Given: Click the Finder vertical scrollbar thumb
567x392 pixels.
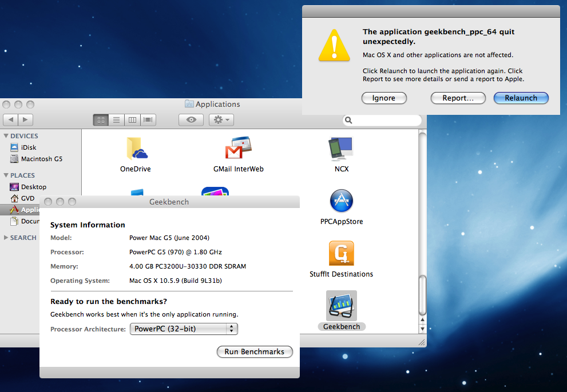Looking at the screenshot, I should pos(422,295).
